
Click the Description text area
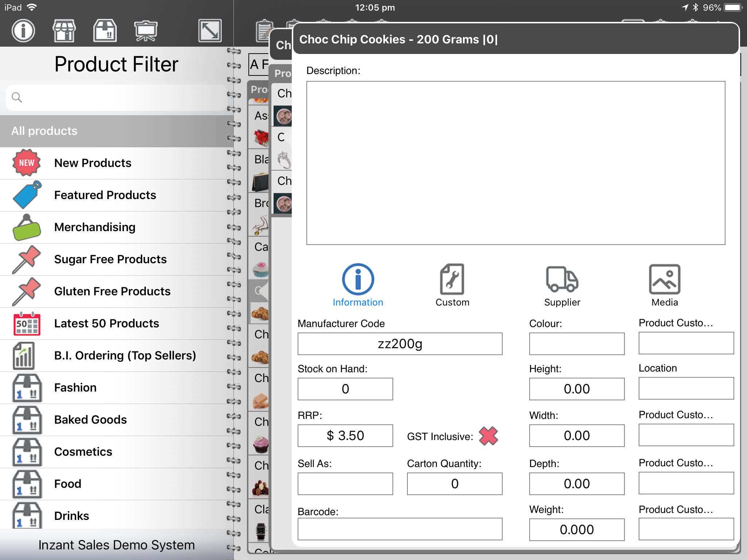(x=515, y=163)
